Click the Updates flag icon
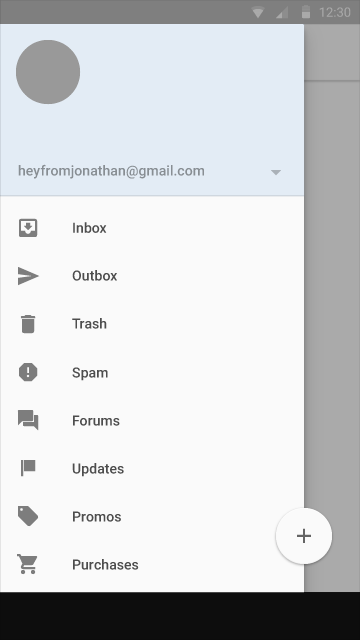The width and height of the screenshot is (360, 640). click(28, 468)
